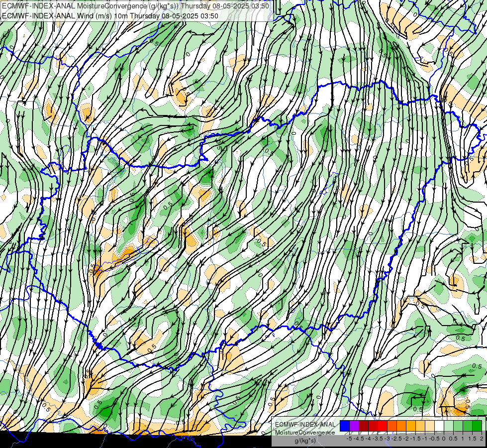The image size is (487, 448).
Task: Click the -1 tick label on the color scale
Action: click(425, 439)
